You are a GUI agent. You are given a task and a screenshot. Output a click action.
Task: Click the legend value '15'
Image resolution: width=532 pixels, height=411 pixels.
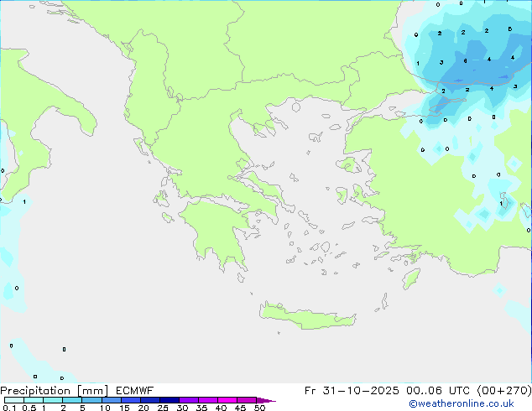pyautogui.click(x=124, y=408)
